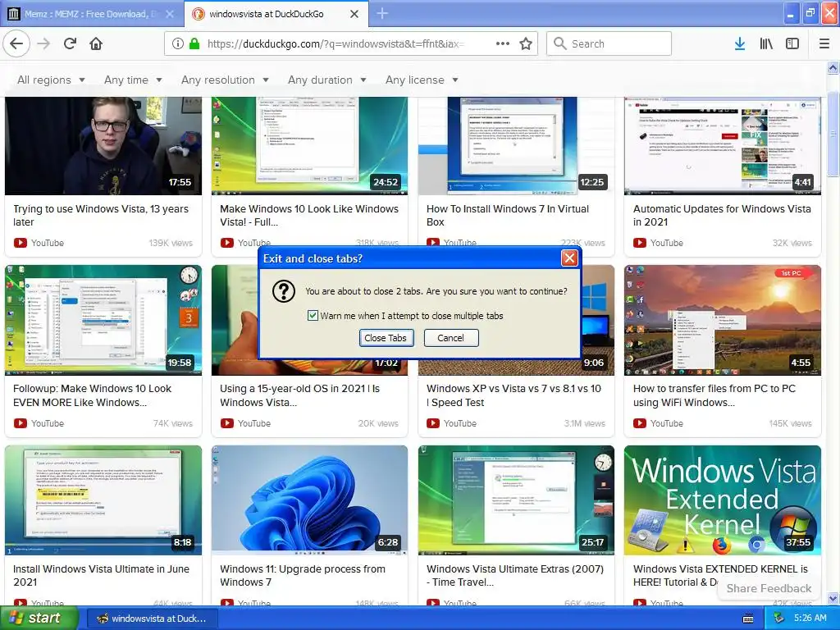Show site information with the info icon
This screenshot has width=840, height=630.
pos(178,43)
